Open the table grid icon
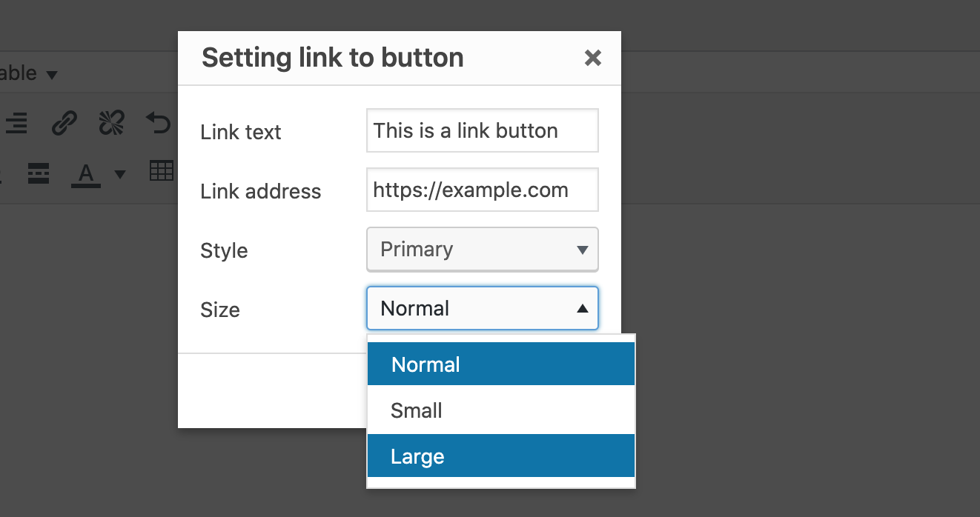 [161, 171]
